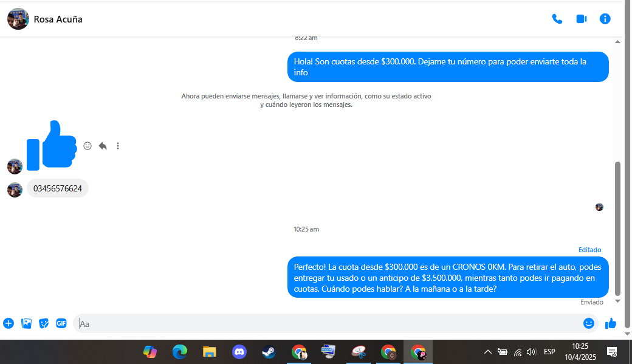632x364 pixels.
Task: Start a video call from the header
Action: tap(581, 19)
